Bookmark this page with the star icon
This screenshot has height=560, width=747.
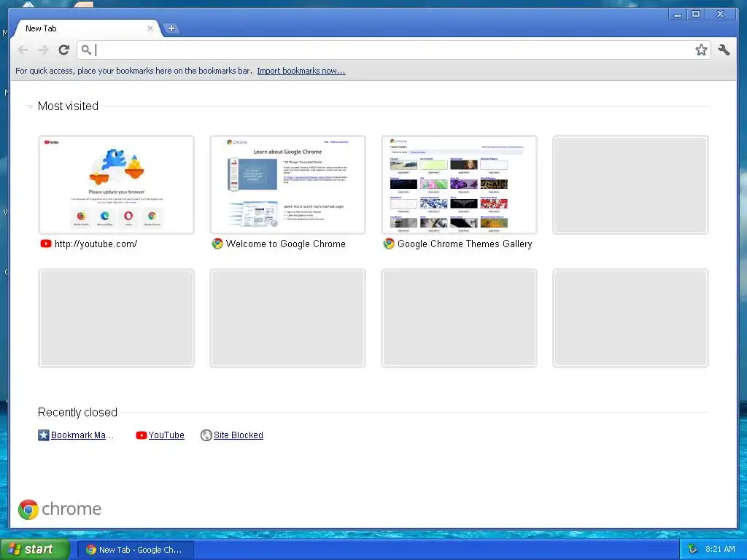701,50
